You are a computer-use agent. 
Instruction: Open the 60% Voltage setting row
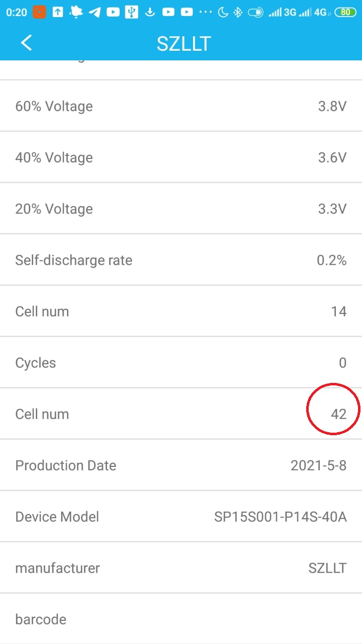click(x=181, y=106)
